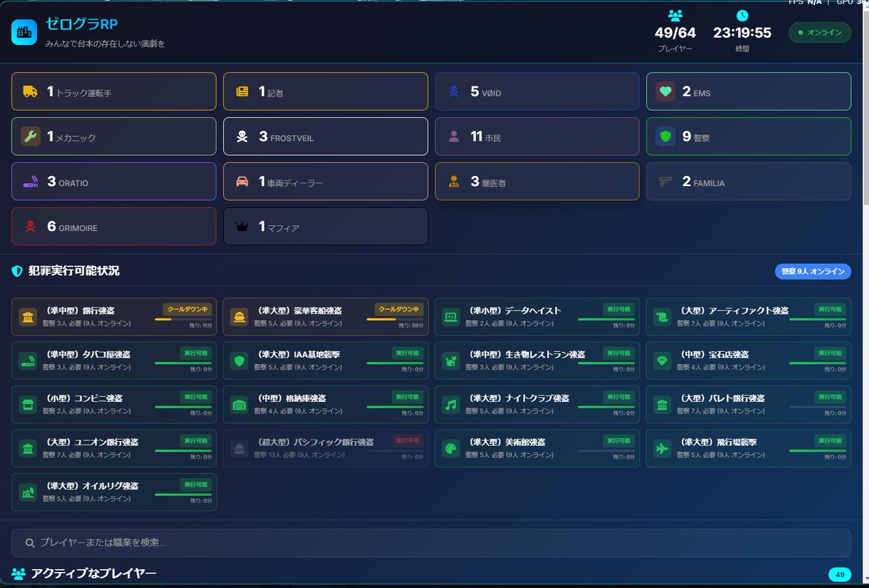869x588 pixels.
Task: Click the crown icon on マフィア card
Action: click(x=242, y=227)
